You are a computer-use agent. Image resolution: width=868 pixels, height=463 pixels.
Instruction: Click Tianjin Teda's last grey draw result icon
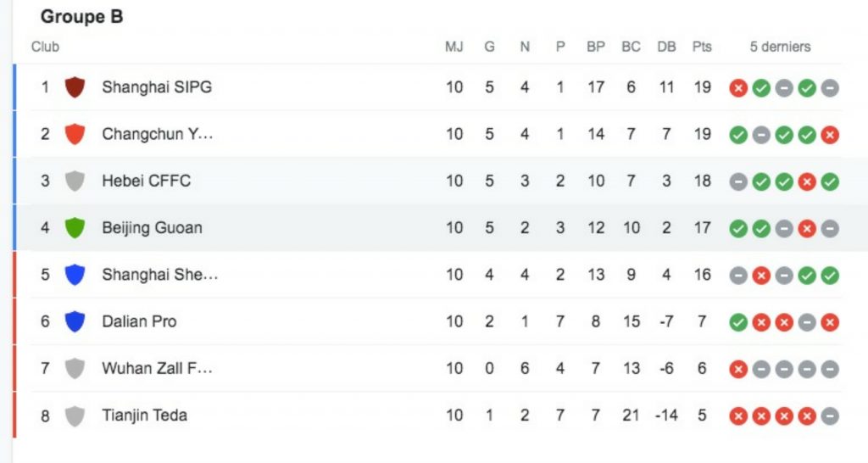(830, 416)
